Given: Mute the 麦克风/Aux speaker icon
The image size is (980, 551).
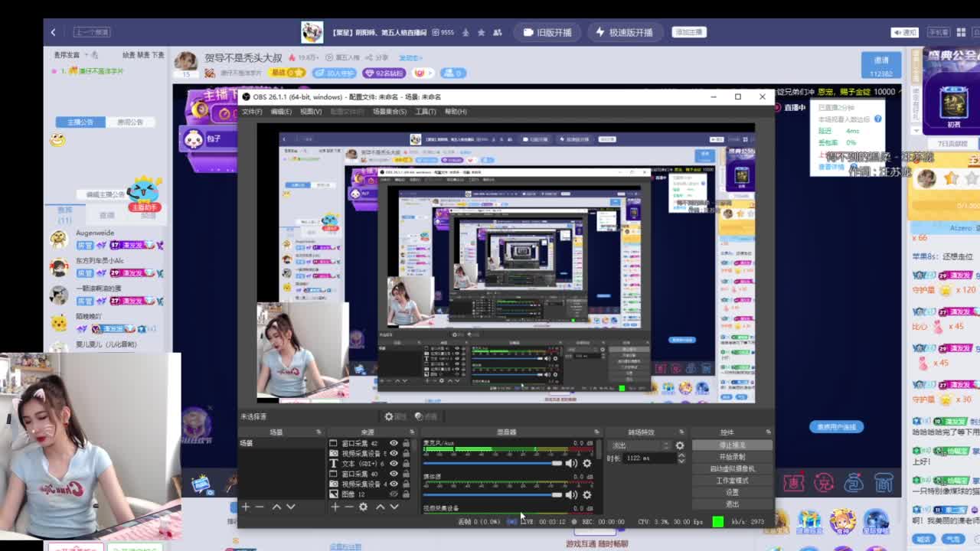Looking at the screenshot, I should click(571, 463).
